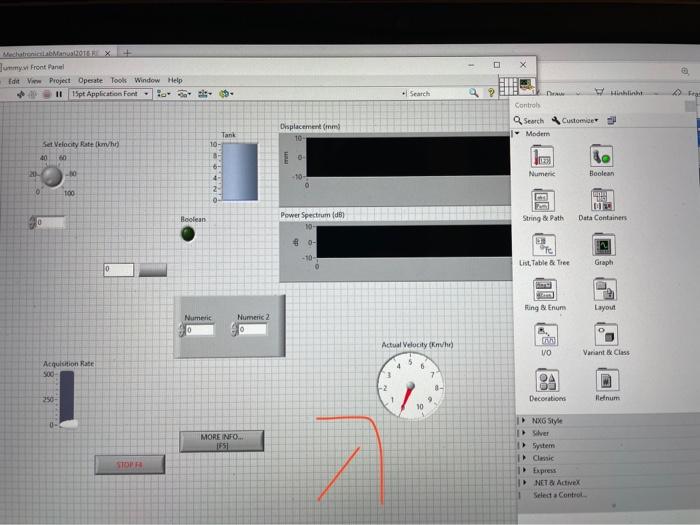Click the Abort Execution stop icon
The image size is (700, 525).
46,94
